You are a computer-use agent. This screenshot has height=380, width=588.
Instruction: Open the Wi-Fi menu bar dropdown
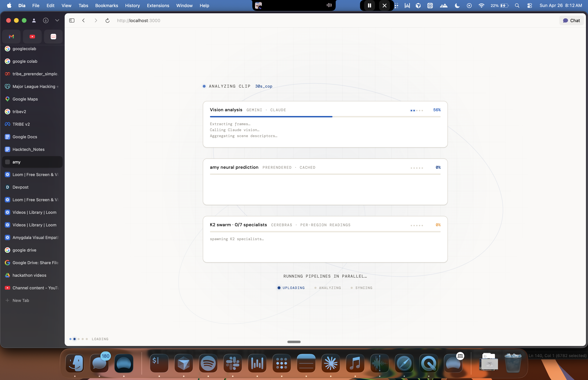(x=481, y=5)
